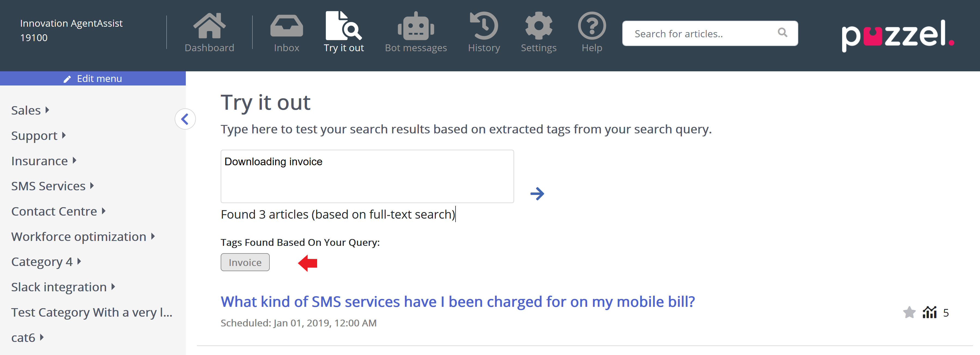Select the Try it out tab
The image size is (980, 355).
tap(344, 32)
